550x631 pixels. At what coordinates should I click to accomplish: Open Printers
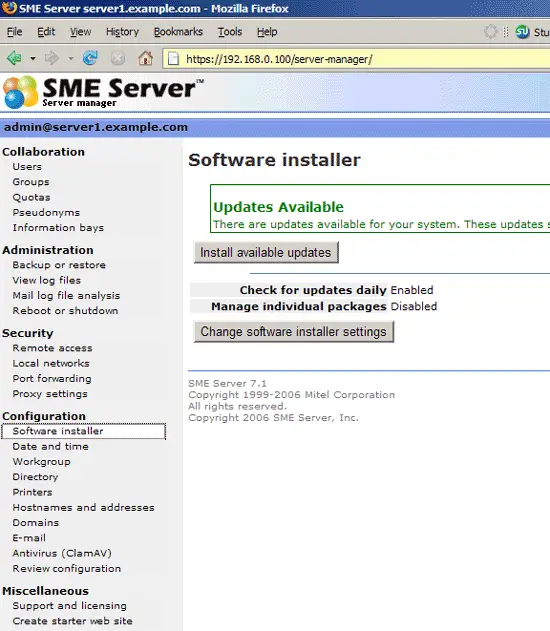pyautogui.click(x=32, y=492)
